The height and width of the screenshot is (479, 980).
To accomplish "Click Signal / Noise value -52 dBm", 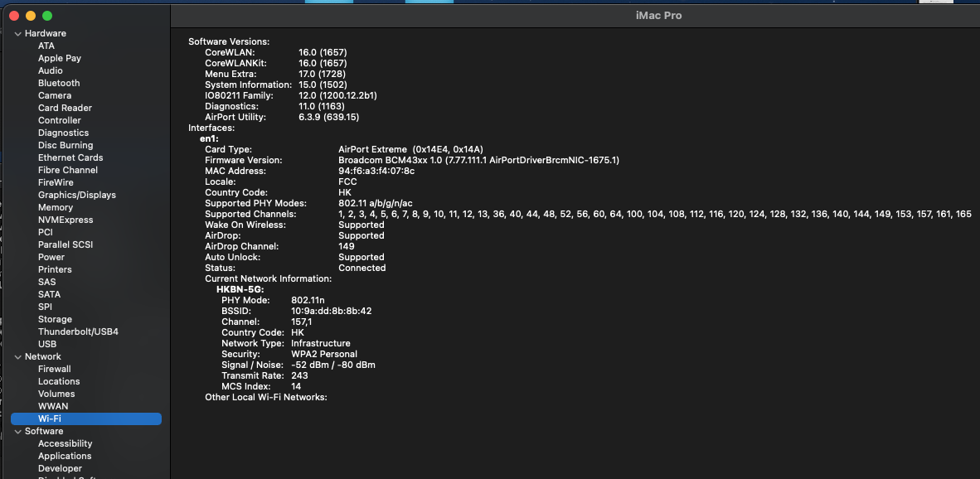I will pyautogui.click(x=333, y=365).
